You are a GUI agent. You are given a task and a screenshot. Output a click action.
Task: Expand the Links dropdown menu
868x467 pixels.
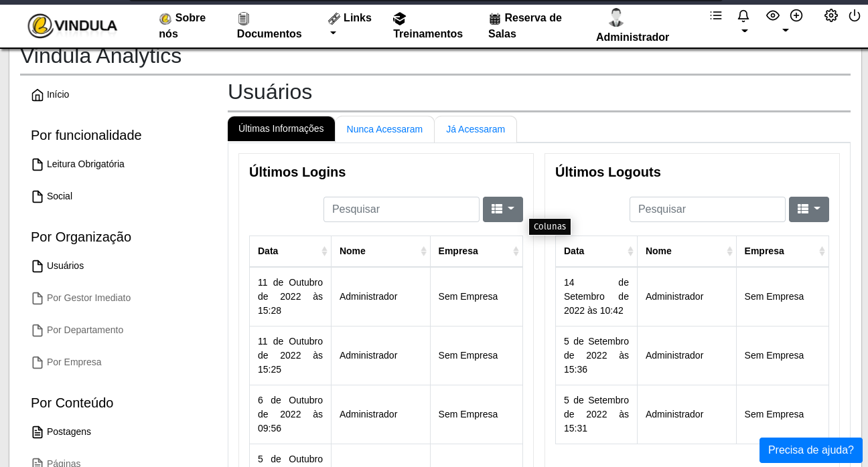(349, 25)
